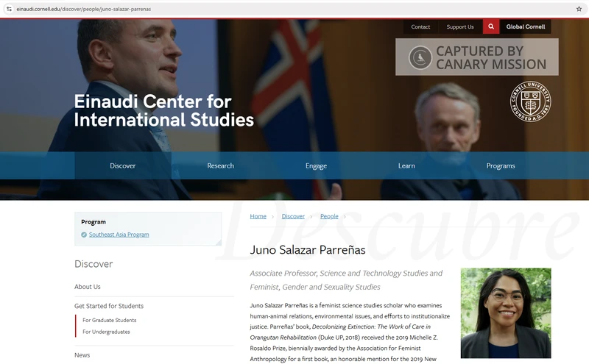Open the Engage navigation menu

click(x=317, y=165)
